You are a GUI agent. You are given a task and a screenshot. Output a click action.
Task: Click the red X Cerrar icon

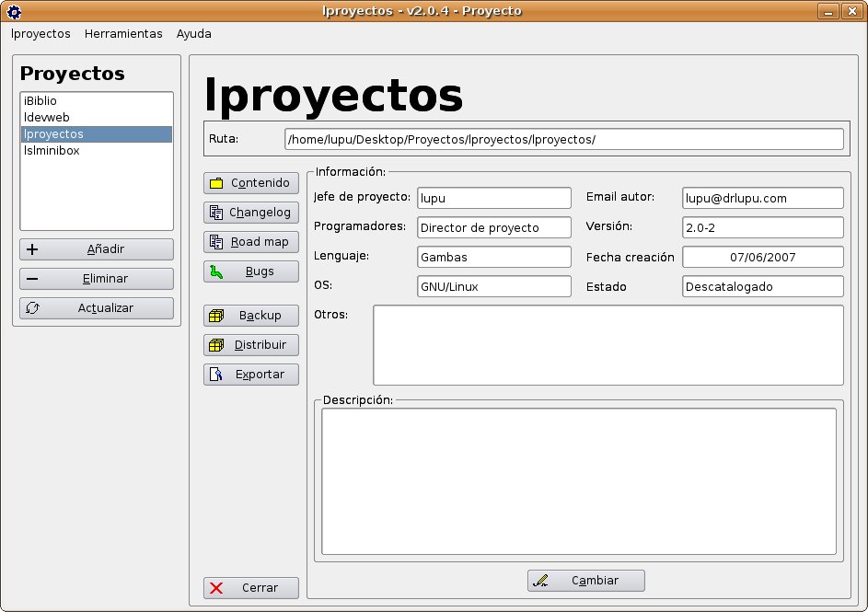tap(216, 588)
